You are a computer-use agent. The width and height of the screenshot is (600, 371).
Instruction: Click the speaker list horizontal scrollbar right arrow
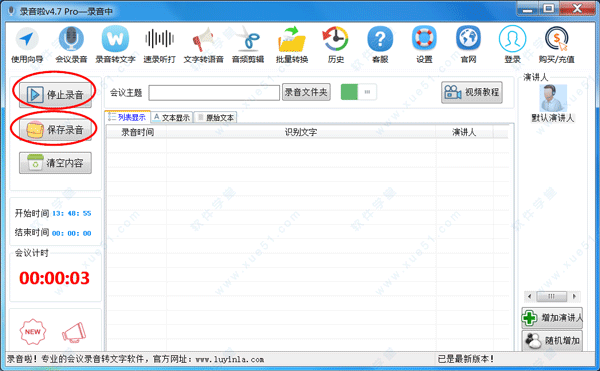(574, 296)
